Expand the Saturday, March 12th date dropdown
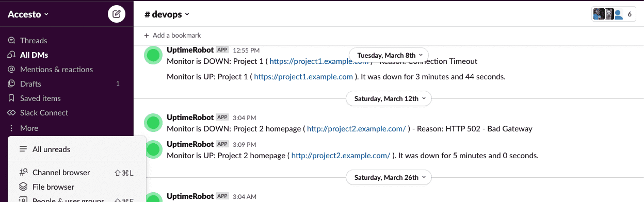 pyautogui.click(x=389, y=98)
